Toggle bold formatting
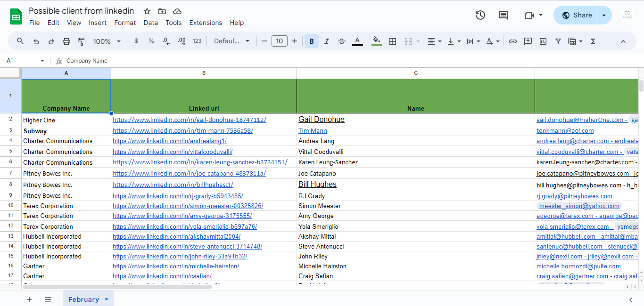This screenshot has height=306, width=644. [x=311, y=41]
